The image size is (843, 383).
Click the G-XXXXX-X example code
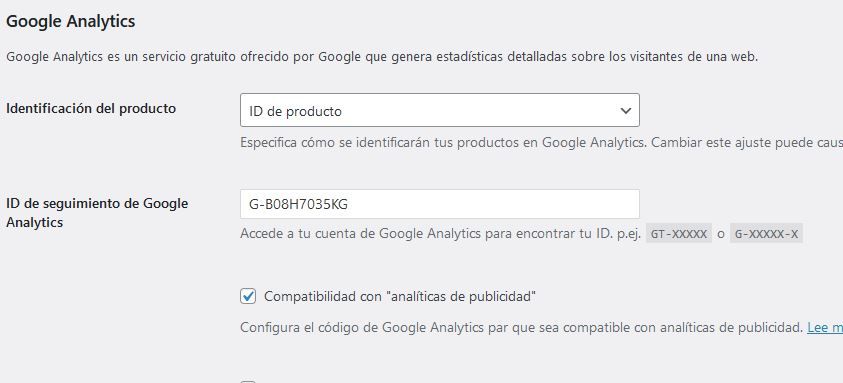coord(766,235)
